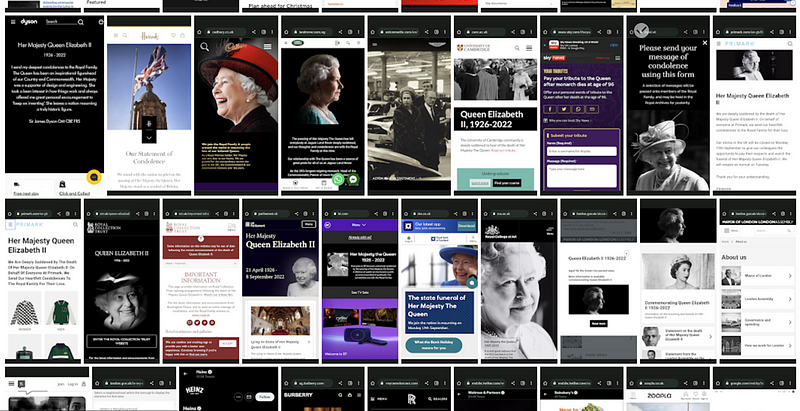
Task: Tap share icon in cadbury.co.uk browser bar
Action: pos(253,32)
